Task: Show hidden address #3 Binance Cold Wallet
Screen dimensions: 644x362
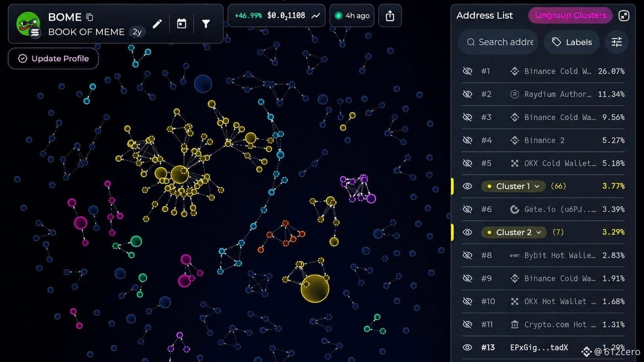Action: pyautogui.click(x=468, y=117)
